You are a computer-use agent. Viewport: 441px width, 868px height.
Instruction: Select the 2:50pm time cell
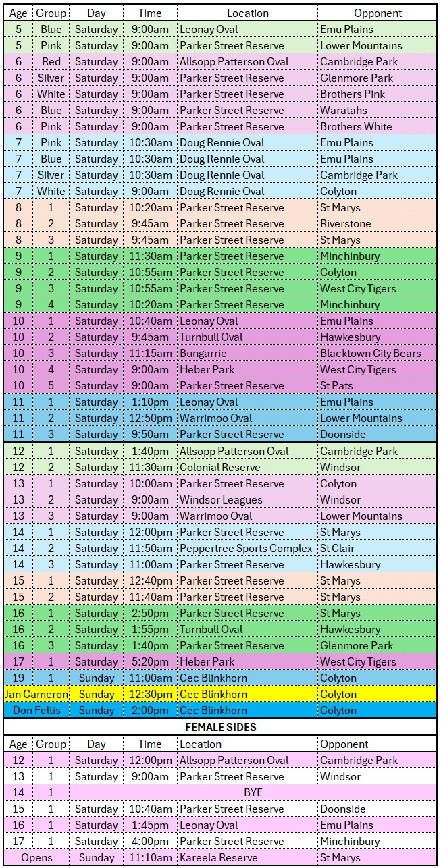click(x=150, y=613)
